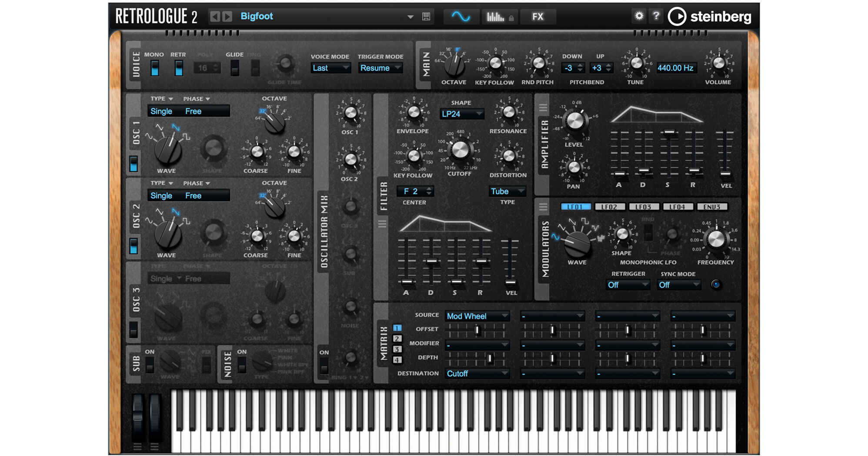The width and height of the screenshot is (868, 456).
Task: Open the Voice Mode dropdown showing Last
Action: (x=331, y=68)
